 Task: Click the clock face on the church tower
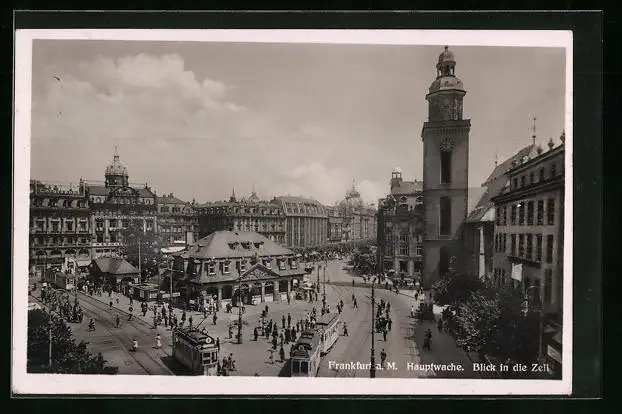[446, 145]
